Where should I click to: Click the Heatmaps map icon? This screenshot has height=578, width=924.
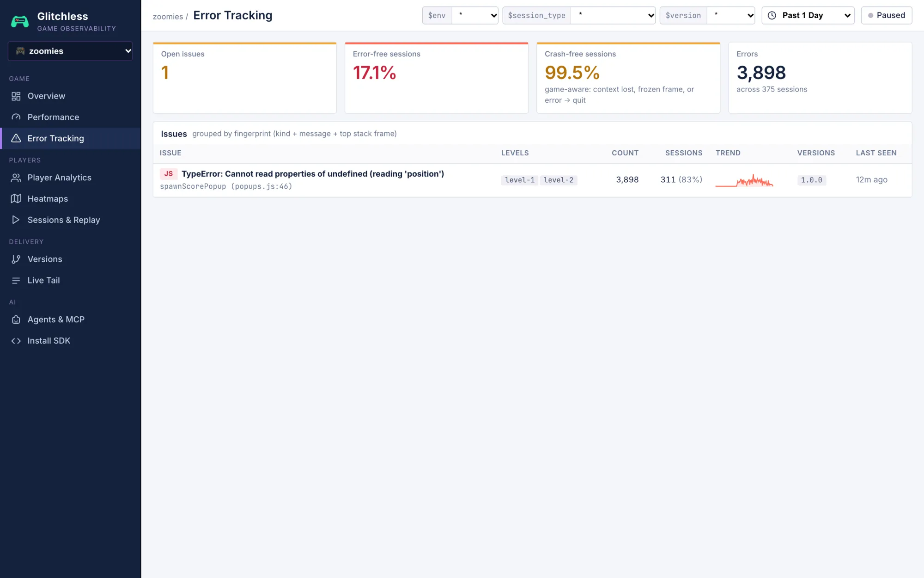[16, 199]
